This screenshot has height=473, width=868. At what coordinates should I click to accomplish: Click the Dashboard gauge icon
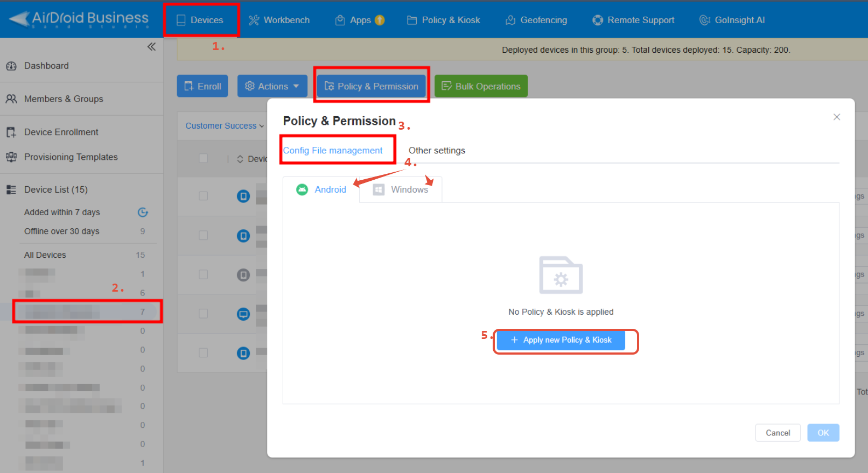click(x=11, y=66)
